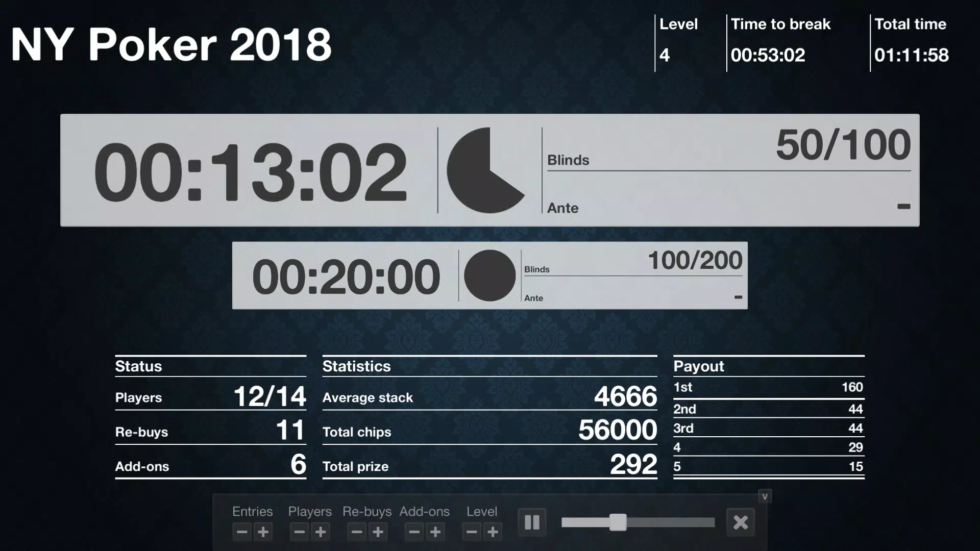The image size is (980, 551).
Task: Click the Level label in controls bar
Action: pyautogui.click(x=482, y=511)
